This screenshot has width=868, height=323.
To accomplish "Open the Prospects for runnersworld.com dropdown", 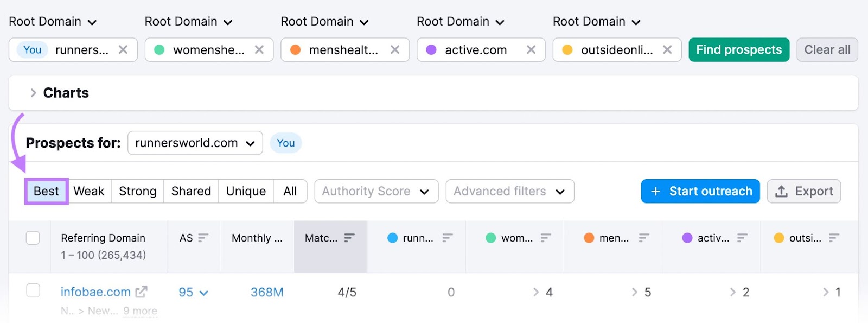I will (x=195, y=143).
